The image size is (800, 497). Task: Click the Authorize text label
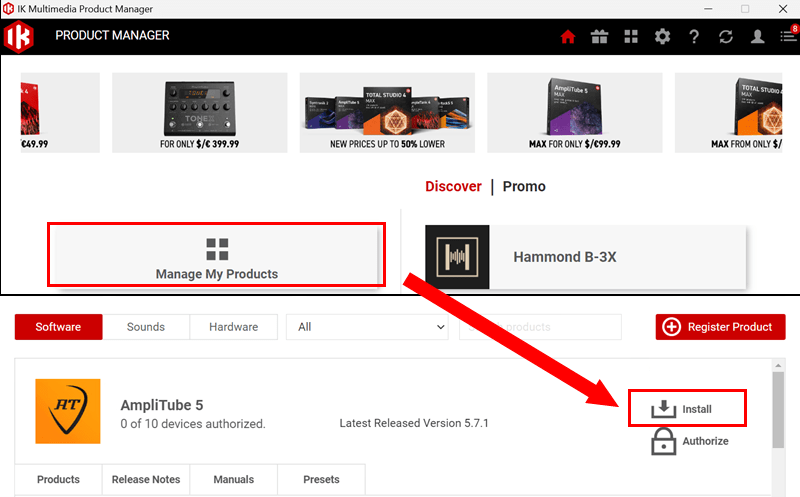point(706,441)
